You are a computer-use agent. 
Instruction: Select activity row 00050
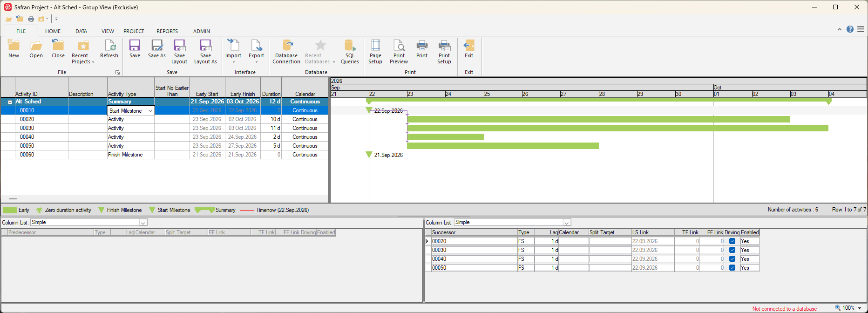click(165, 146)
